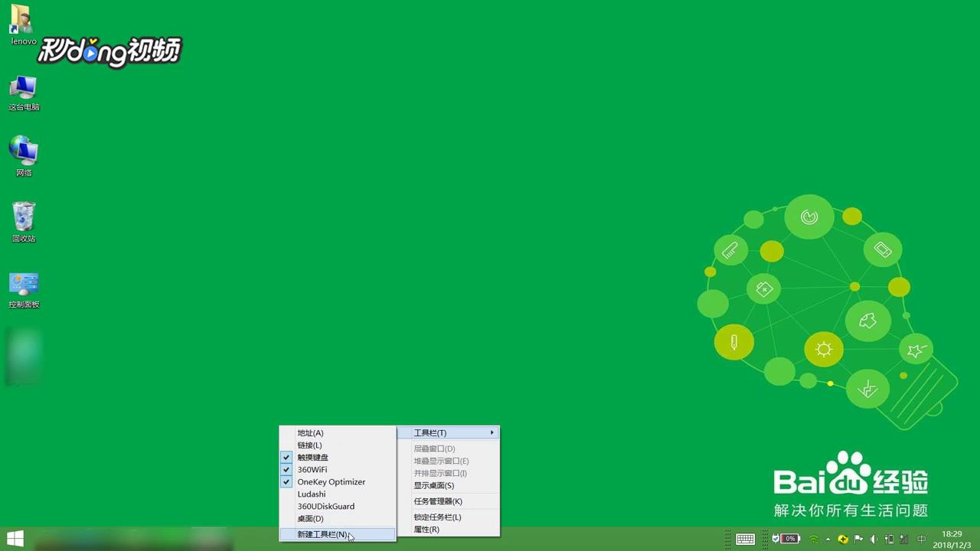The image size is (980, 551).
Task: Select the 回收站 recycle bin icon
Action: [24, 222]
